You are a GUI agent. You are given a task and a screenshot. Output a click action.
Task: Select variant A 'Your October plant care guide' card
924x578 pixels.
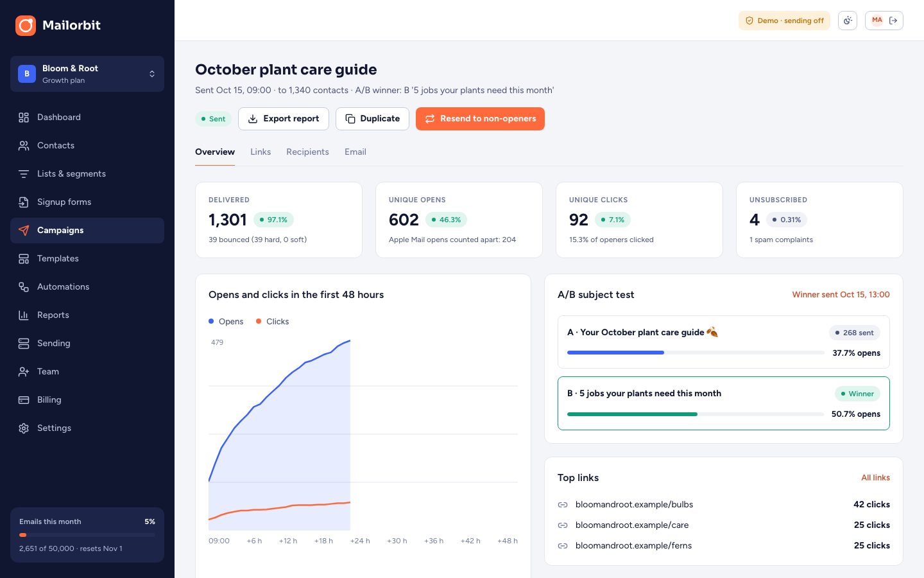pos(724,342)
